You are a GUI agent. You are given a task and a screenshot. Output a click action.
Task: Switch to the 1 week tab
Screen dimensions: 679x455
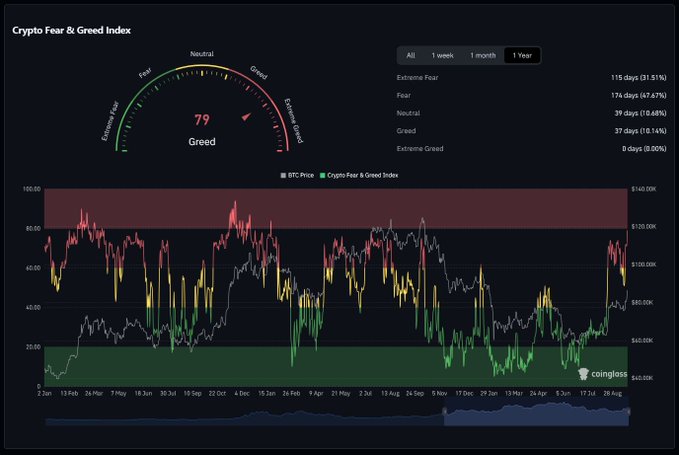coord(442,55)
